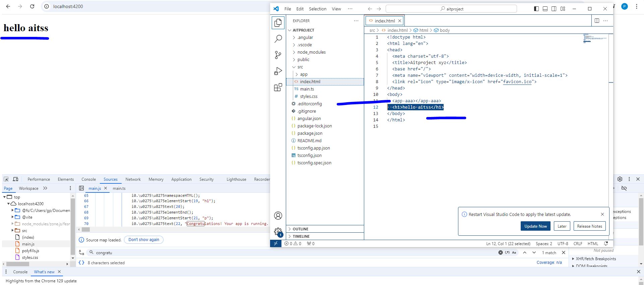Expand the node_modules folder in VS Code Explorer

tap(294, 52)
